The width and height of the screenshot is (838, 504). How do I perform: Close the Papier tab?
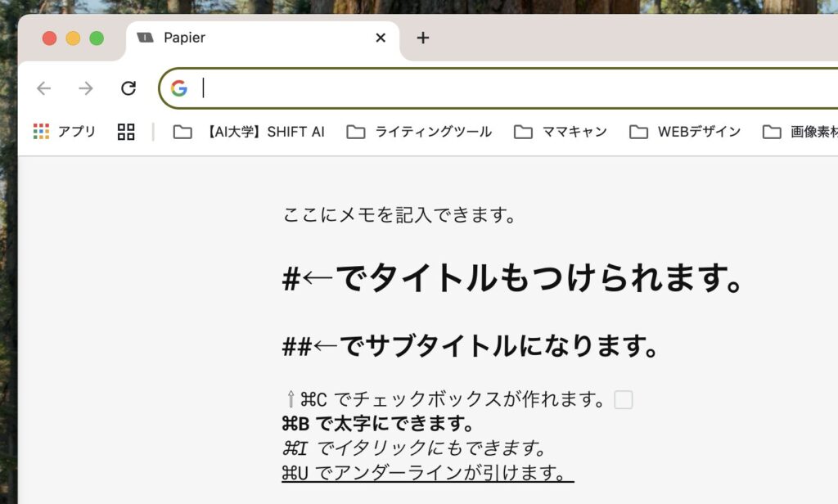coord(381,38)
